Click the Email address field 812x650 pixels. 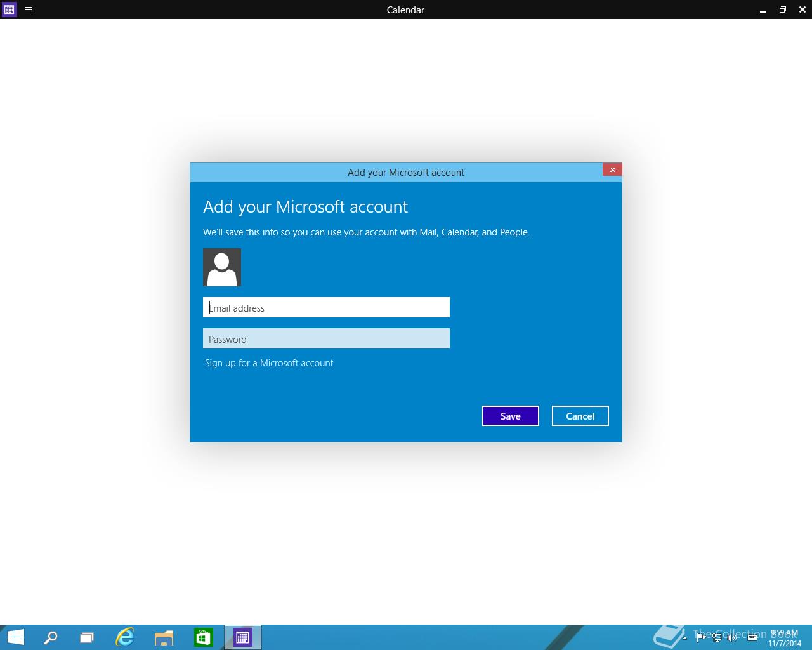tap(326, 307)
